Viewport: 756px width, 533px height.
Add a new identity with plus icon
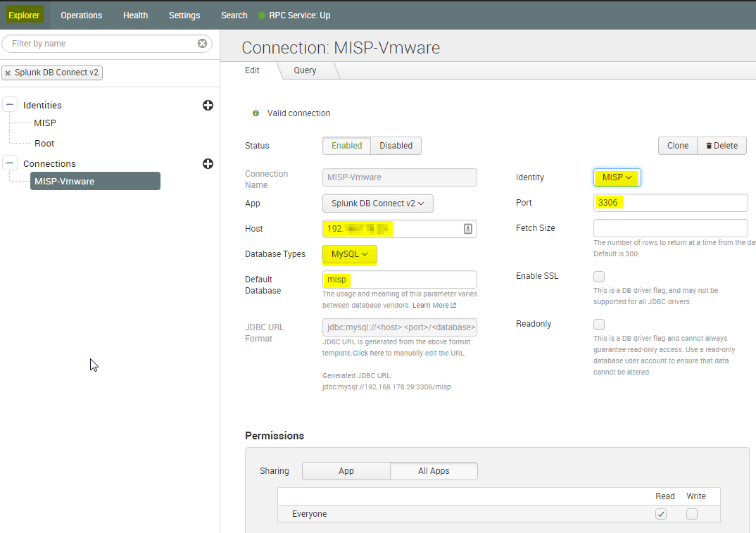click(208, 105)
